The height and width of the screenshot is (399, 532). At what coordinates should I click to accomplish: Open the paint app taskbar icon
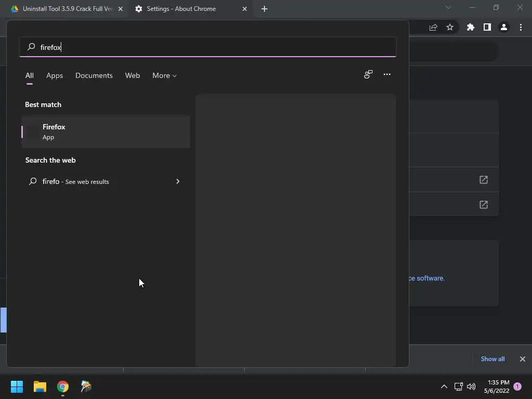coord(86,387)
